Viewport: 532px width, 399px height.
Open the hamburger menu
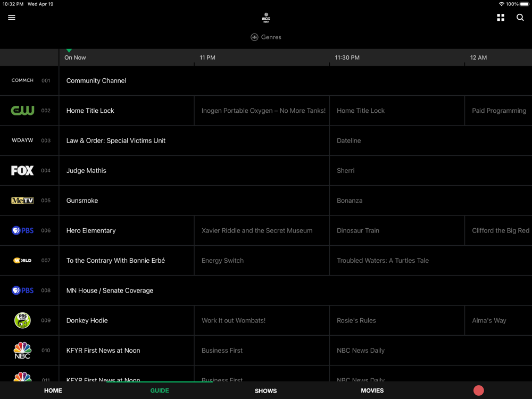[12, 18]
